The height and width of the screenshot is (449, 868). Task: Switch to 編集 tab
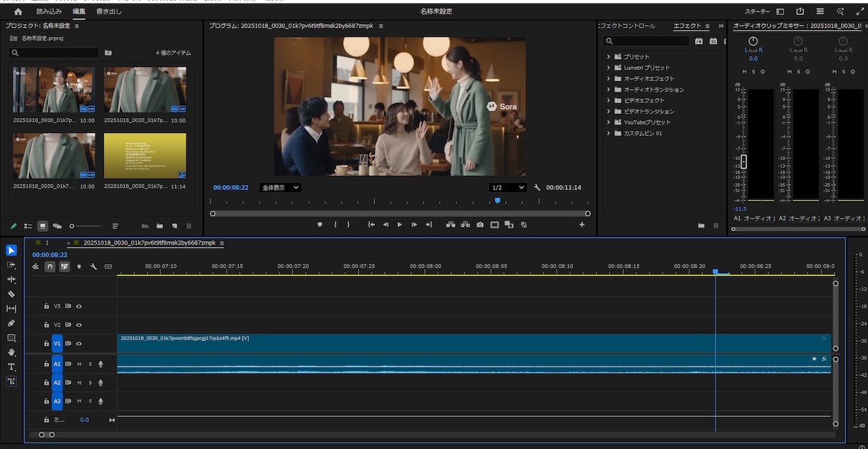79,11
